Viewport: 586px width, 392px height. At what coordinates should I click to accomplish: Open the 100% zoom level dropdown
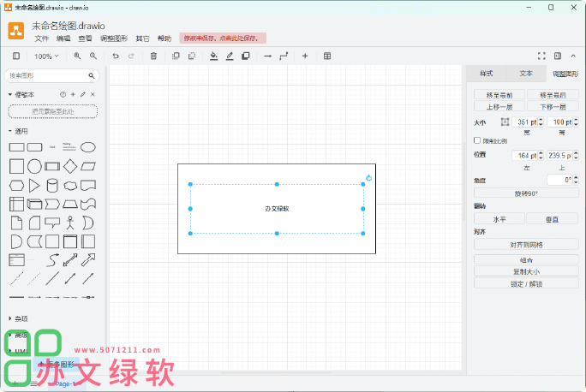click(46, 56)
